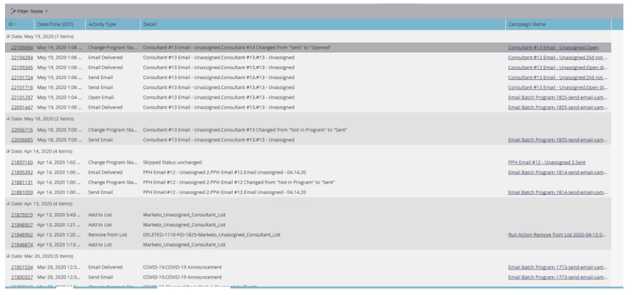Open campaign link in row 22105345
This screenshot has height=295, width=644.
(557, 68)
